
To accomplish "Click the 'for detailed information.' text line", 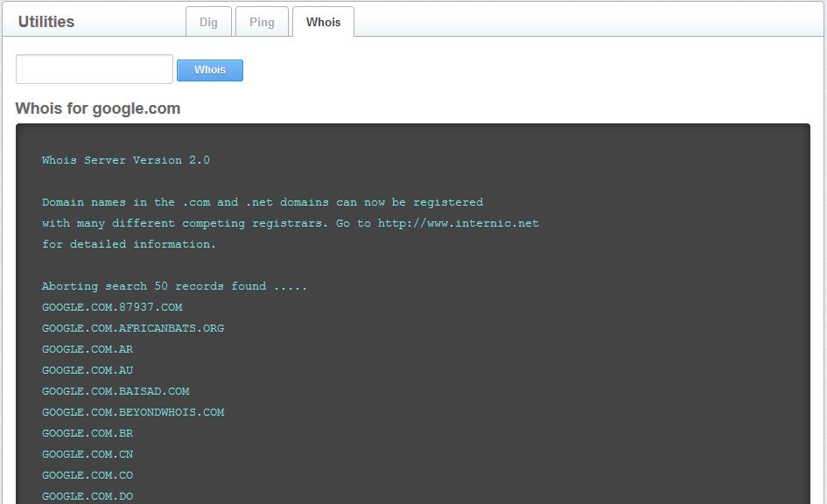I will tap(130, 244).
